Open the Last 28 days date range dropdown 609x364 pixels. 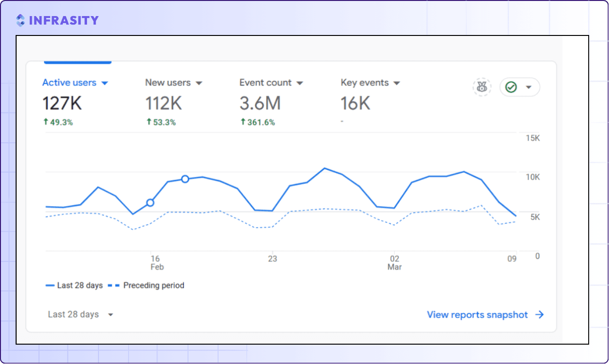(x=80, y=314)
